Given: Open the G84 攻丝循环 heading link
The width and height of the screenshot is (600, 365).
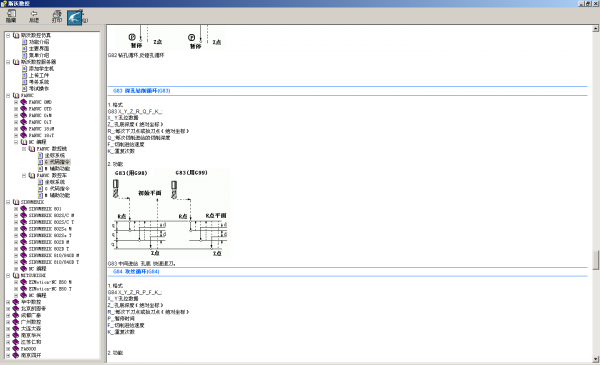Looking at the screenshot, I should pyautogui.click(x=136, y=272).
